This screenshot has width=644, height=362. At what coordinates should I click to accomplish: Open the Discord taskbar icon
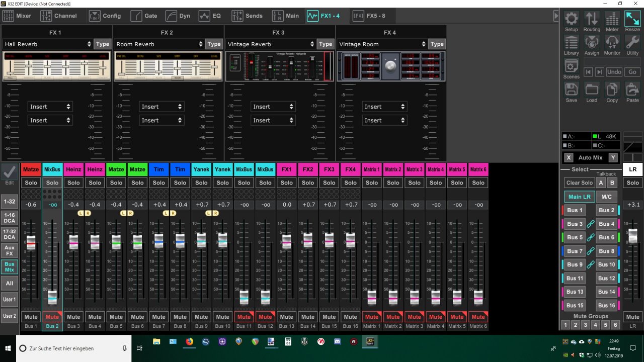pyautogui.click(x=337, y=342)
